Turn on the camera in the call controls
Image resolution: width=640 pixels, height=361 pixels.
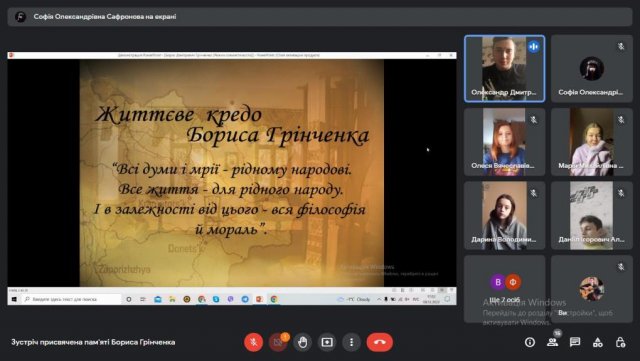click(278, 342)
